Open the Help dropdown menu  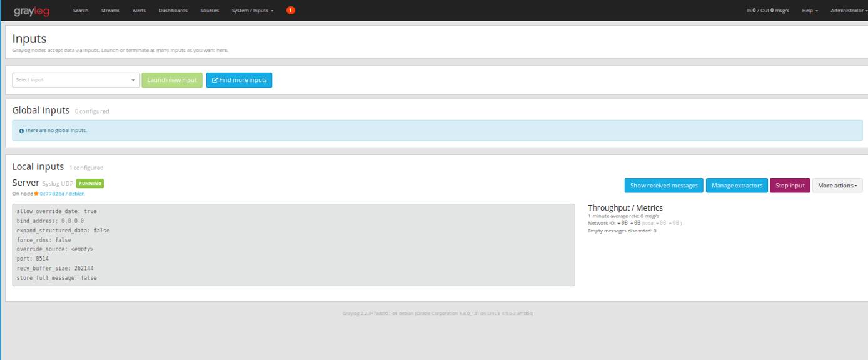(809, 10)
